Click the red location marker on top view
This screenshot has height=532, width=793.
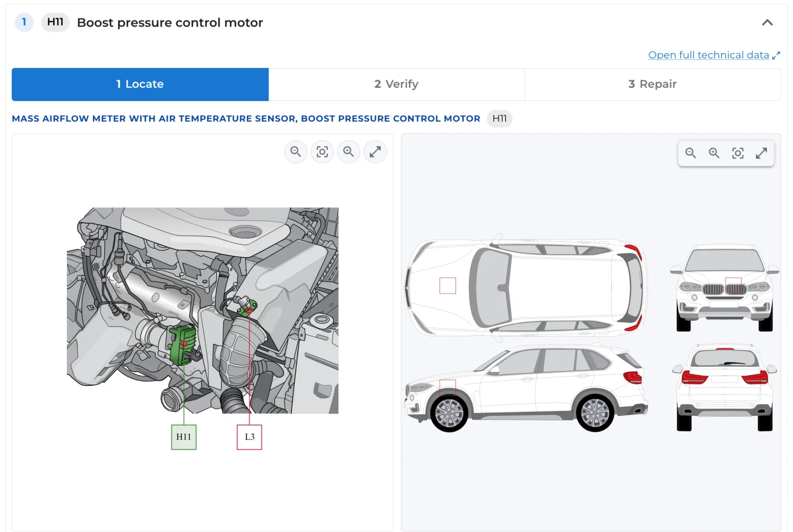pos(447,286)
